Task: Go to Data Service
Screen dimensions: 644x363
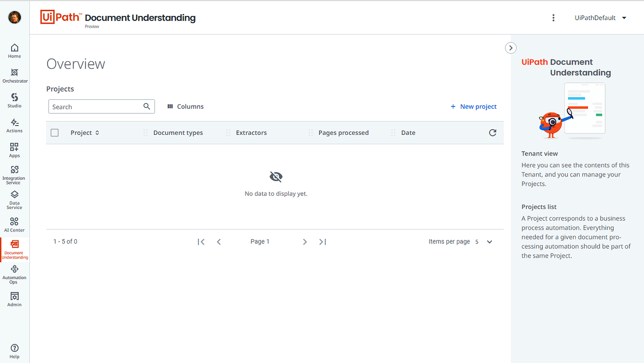Action: (14, 198)
